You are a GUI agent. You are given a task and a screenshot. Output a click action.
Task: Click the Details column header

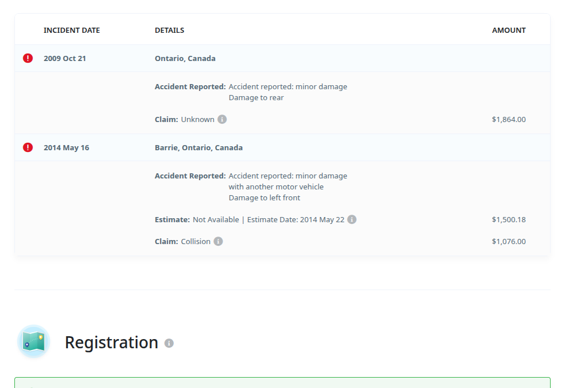pos(170,31)
